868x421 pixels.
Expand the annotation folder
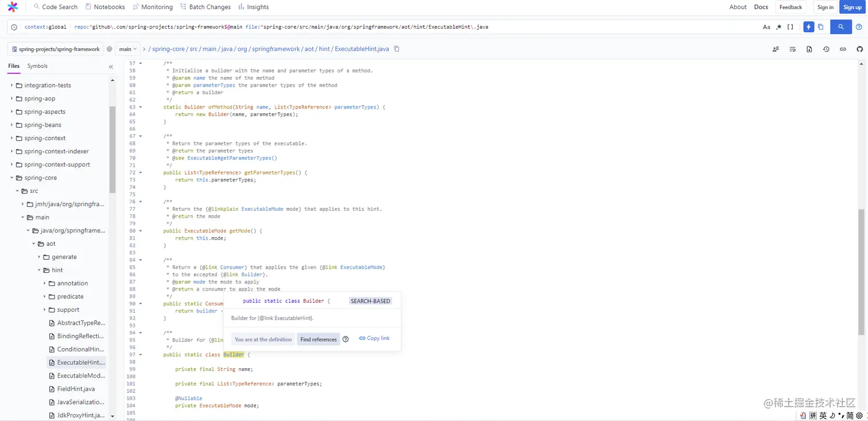(x=45, y=284)
